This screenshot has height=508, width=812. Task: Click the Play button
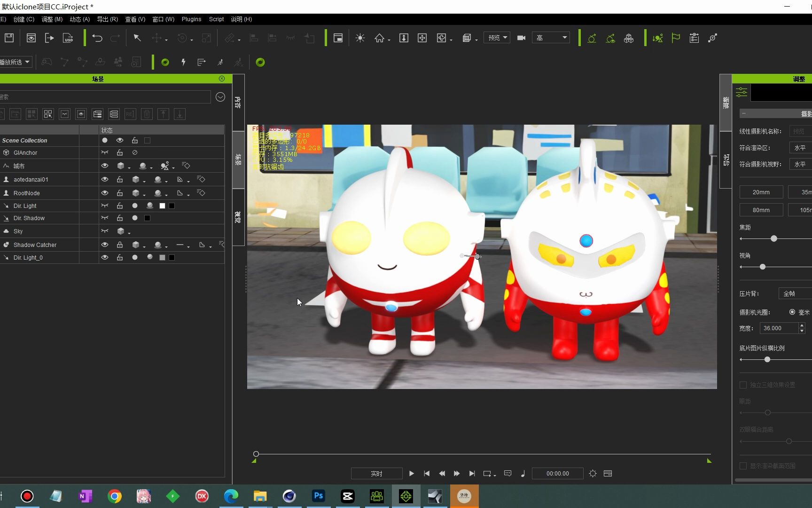tap(412, 474)
